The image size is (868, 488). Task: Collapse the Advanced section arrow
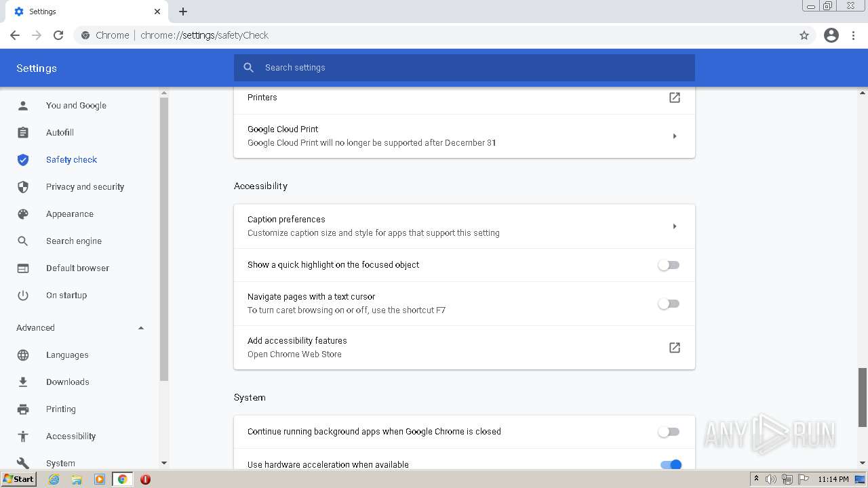(141, 328)
